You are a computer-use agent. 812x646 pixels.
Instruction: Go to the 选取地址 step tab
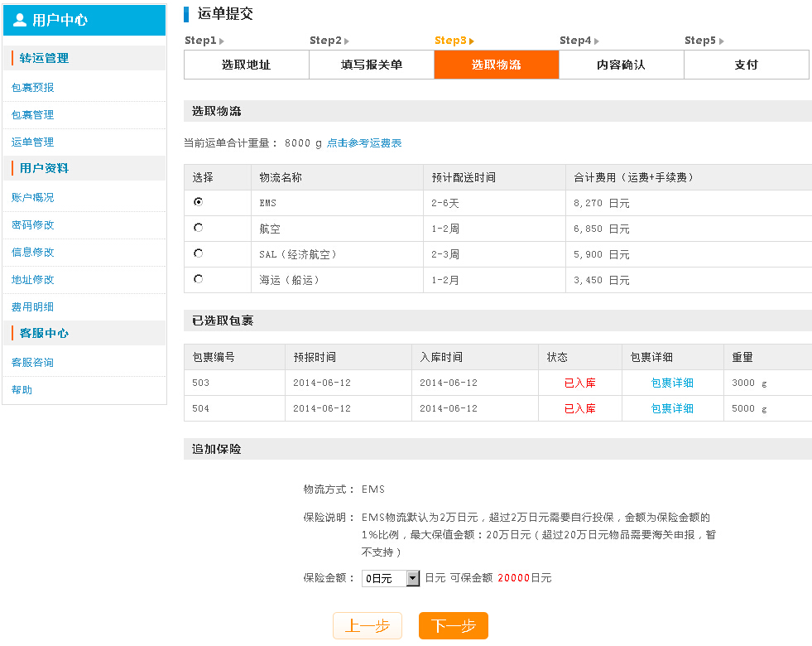point(246,65)
